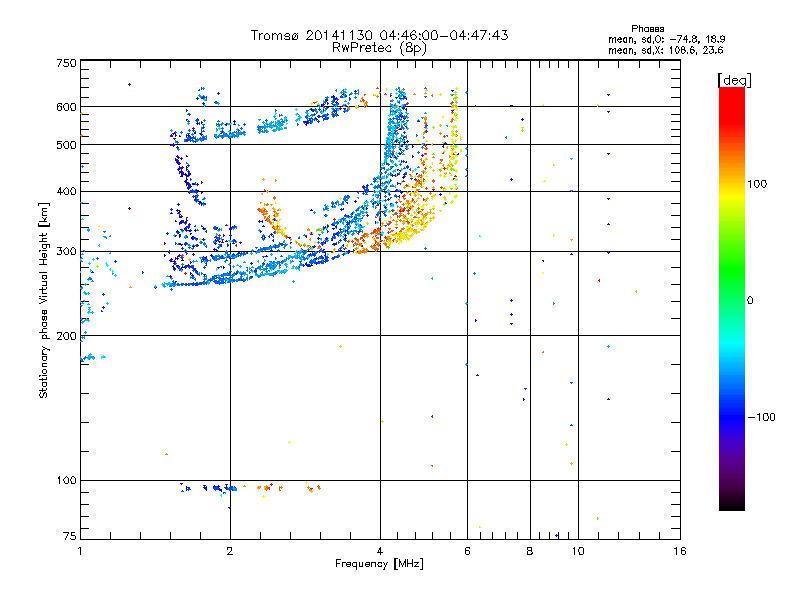Image resolution: width=800 pixels, height=600 pixels.
Task: Click the '16' frequency axis tick label
Action: pos(680,551)
